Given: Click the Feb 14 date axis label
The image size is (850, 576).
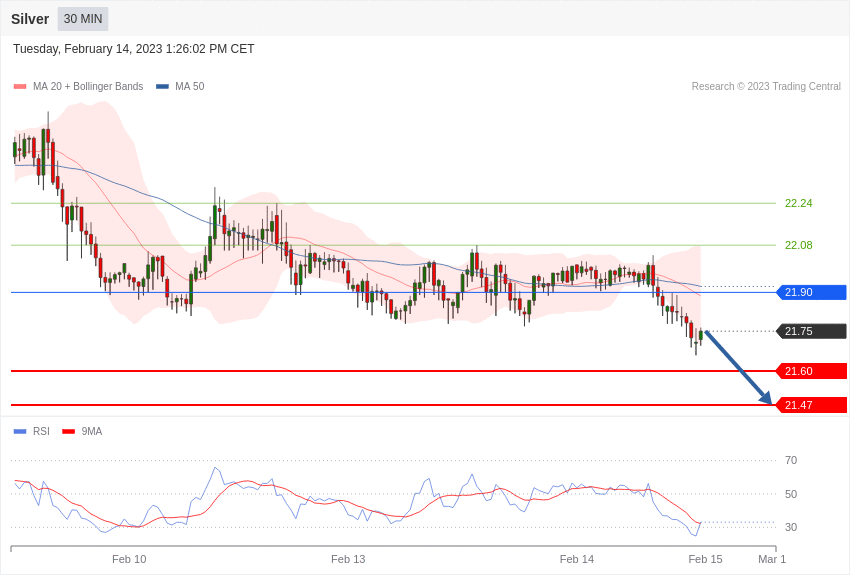Looking at the screenshot, I should (x=577, y=559).
